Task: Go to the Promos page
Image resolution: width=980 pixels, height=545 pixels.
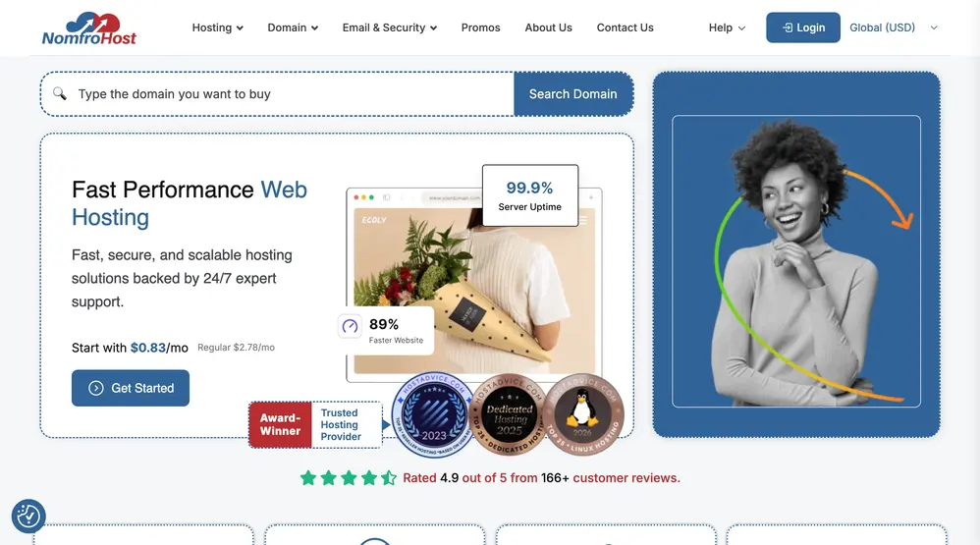Action: pos(480,27)
